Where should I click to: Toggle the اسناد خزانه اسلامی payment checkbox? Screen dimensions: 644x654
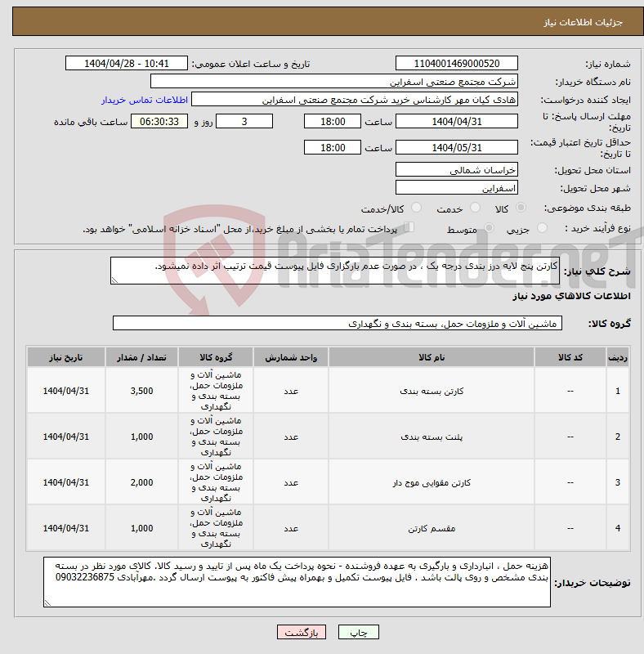point(409,227)
